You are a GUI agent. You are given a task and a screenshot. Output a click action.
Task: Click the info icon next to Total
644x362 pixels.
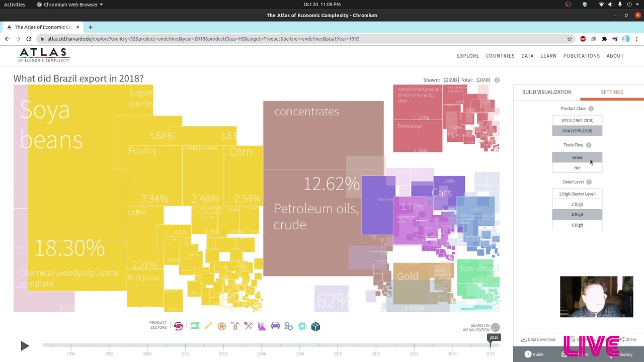pyautogui.click(x=497, y=80)
